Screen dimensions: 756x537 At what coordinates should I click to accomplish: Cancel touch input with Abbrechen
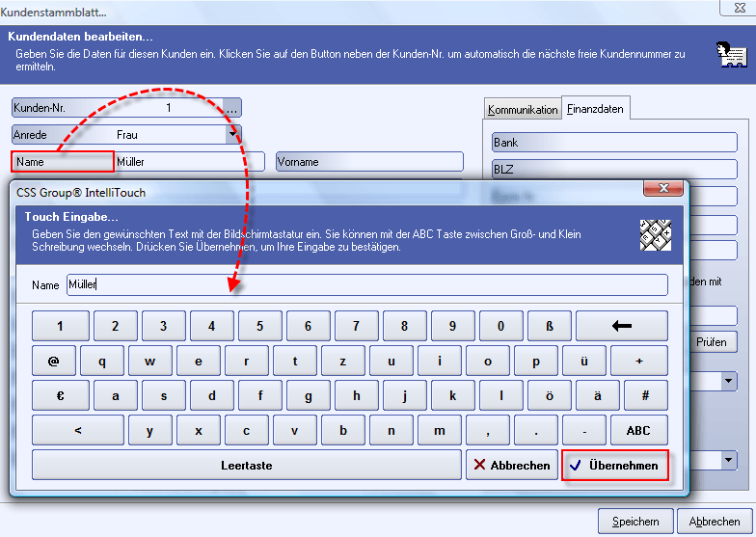click(x=511, y=465)
